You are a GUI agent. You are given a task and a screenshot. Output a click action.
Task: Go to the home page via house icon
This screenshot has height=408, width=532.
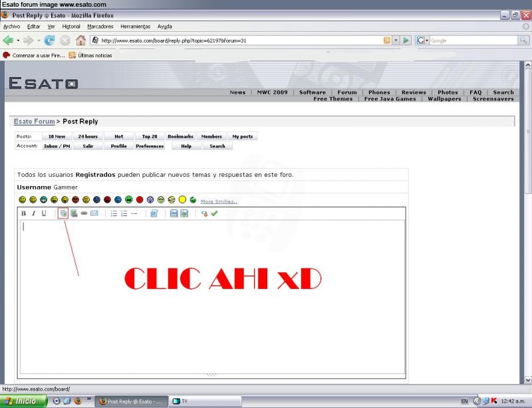click(80, 41)
